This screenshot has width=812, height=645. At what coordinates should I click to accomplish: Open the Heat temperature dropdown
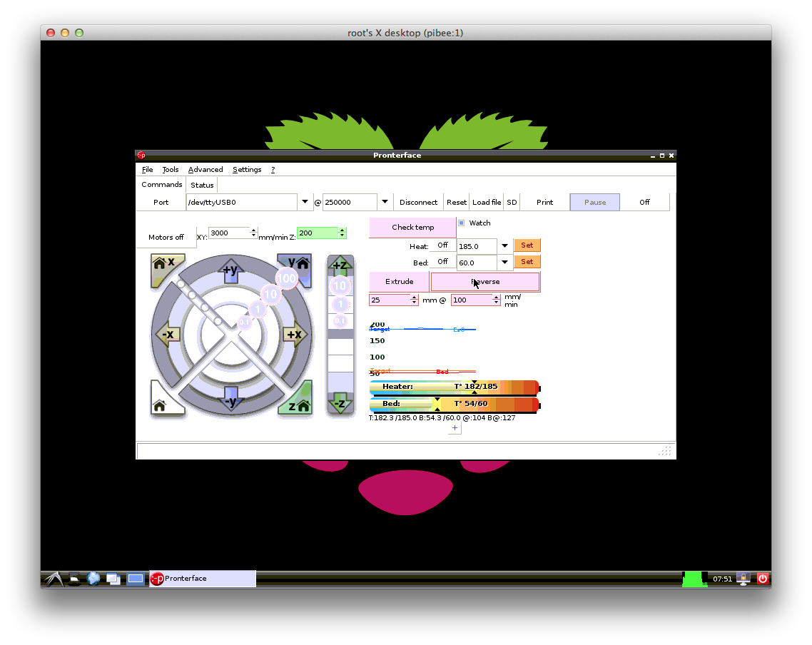coord(504,246)
